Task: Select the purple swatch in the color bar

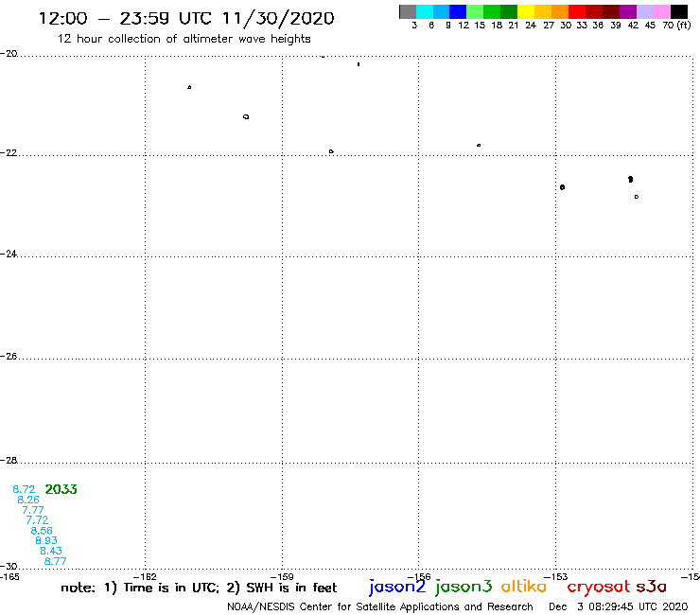Action: [628, 11]
